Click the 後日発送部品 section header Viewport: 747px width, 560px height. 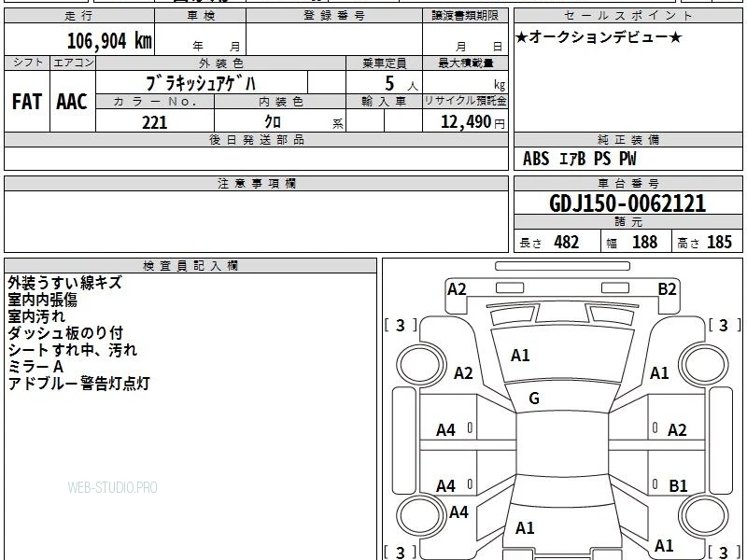click(256, 139)
